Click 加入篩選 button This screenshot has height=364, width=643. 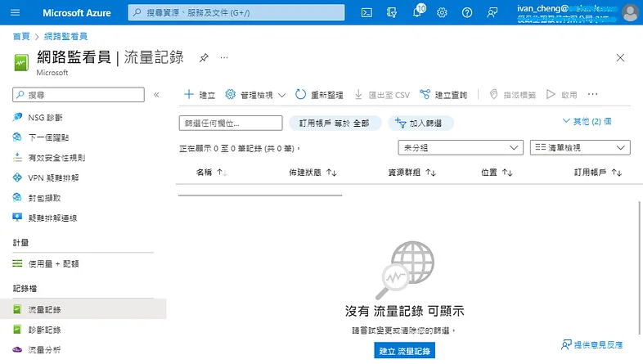[x=420, y=123]
